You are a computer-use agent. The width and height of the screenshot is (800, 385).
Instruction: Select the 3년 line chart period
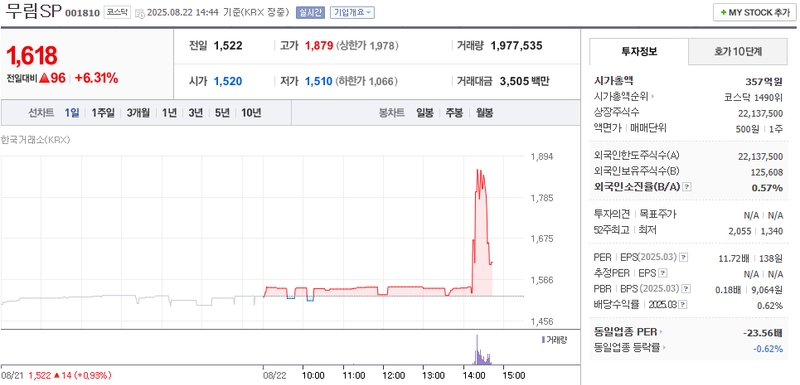195,113
